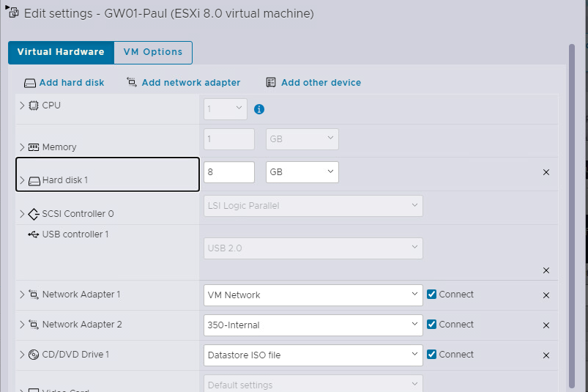Click the Add hard disk icon
Screen dimensions: 588x392
click(30, 83)
